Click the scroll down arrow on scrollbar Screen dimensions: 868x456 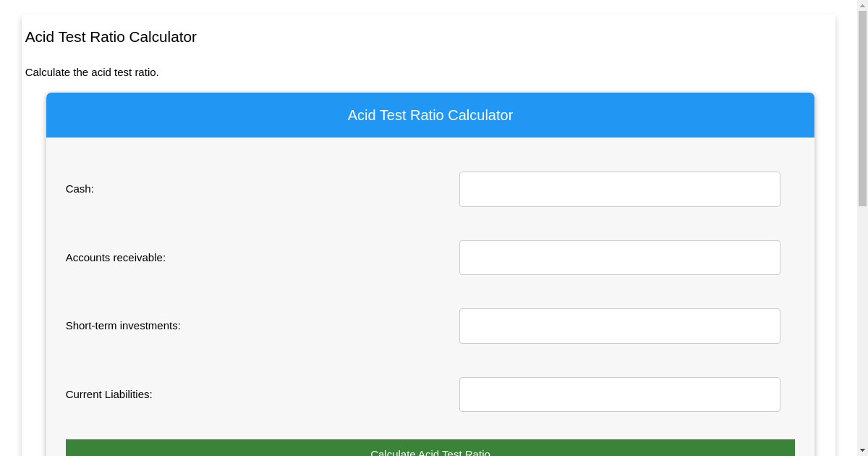click(x=862, y=451)
